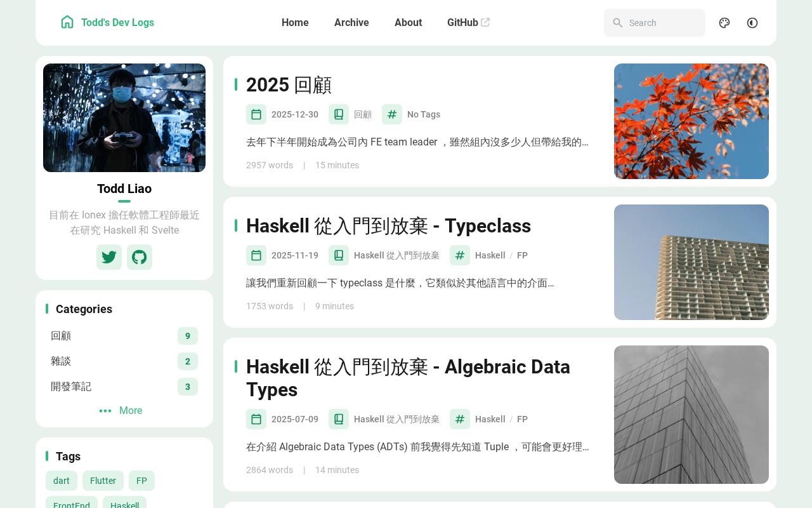This screenshot has height=508, width=812.
Task: Click the Todd Liao name heading
Action: [x=124, y=189]
